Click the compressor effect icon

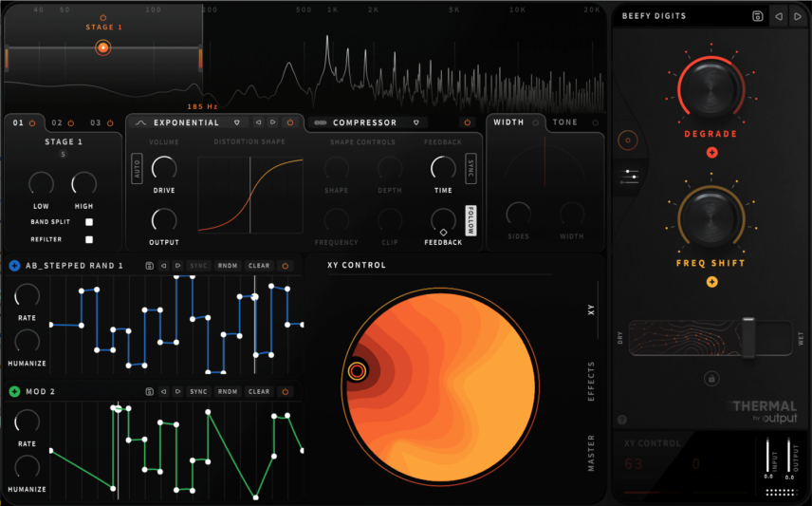click(x=321, y=122)
